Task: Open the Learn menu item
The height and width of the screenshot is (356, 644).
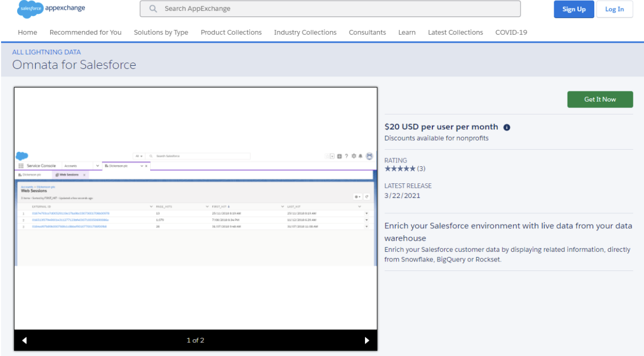Action: (x=407, y=33)
